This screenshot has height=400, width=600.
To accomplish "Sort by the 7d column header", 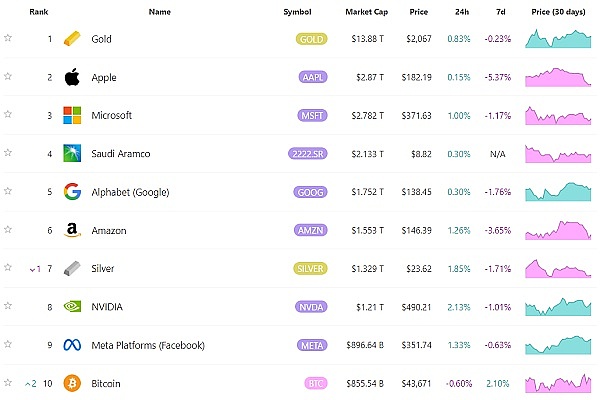I will click(x=500, y=12).
